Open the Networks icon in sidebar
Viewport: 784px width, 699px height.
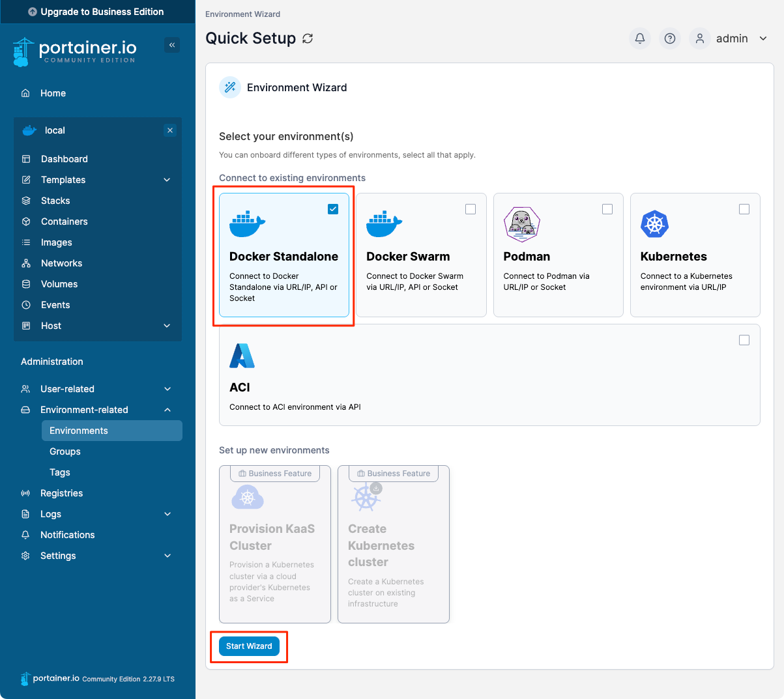(x=26, y=263)
